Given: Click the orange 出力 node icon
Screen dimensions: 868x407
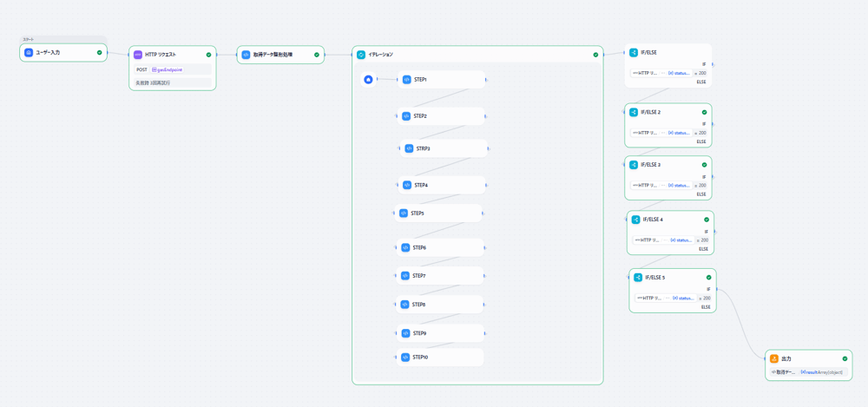Looking at the screenshot, I should pos(774,358).
